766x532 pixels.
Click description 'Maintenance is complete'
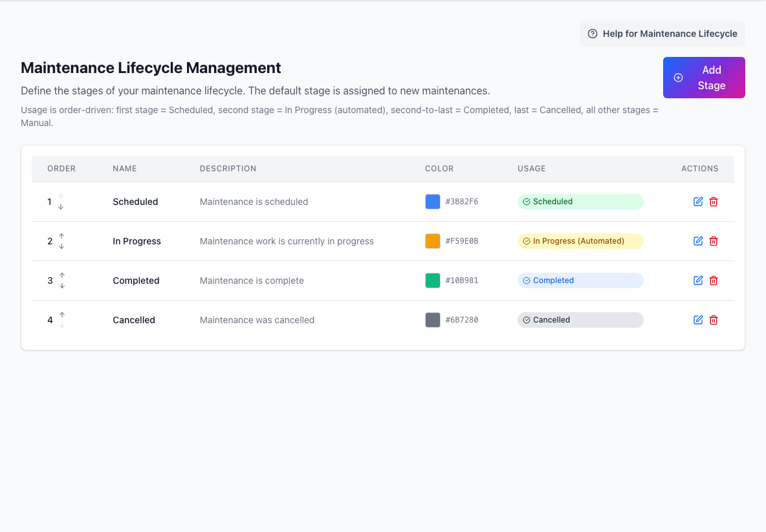252,281
